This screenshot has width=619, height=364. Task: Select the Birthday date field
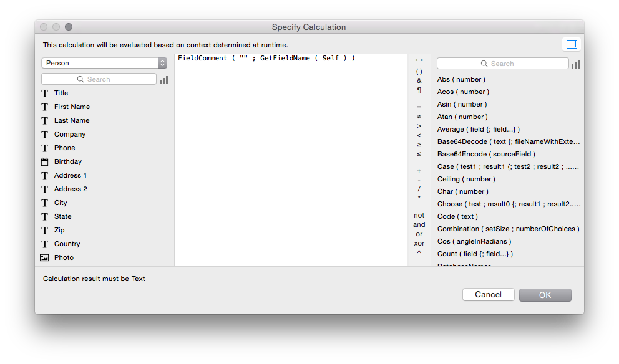click(x=67, y=161)
